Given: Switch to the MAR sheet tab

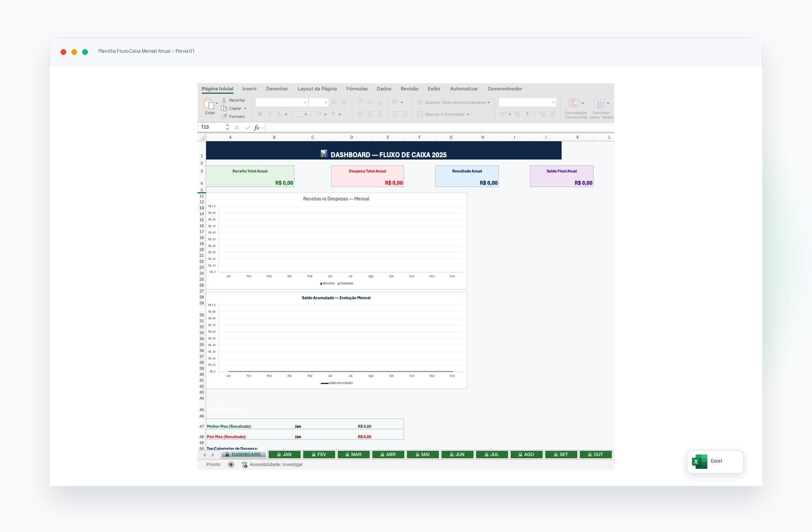Looking at the screenshot, I should click(x=354, y=454).
